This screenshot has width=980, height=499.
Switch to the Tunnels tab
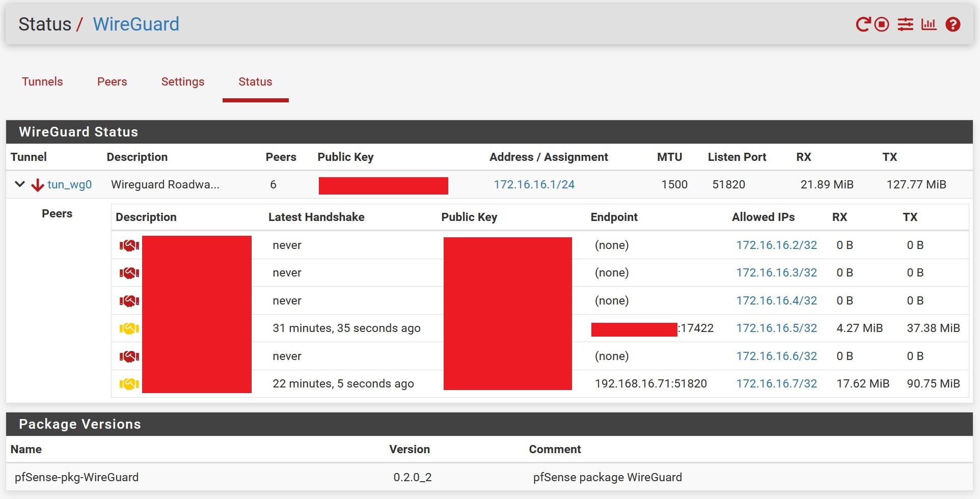(x=42, y=81)
